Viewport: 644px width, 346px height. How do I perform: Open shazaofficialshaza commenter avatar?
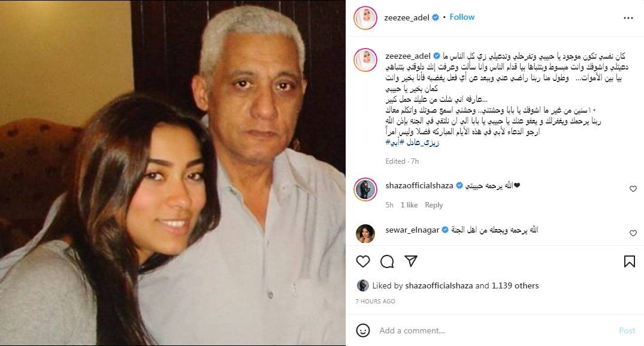point(365,189)
